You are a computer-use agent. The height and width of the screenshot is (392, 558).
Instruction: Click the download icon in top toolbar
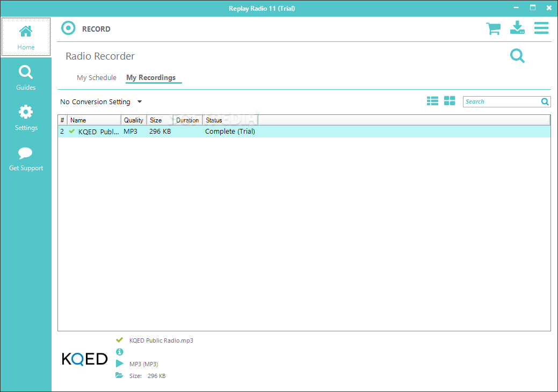tap(517, 28)
